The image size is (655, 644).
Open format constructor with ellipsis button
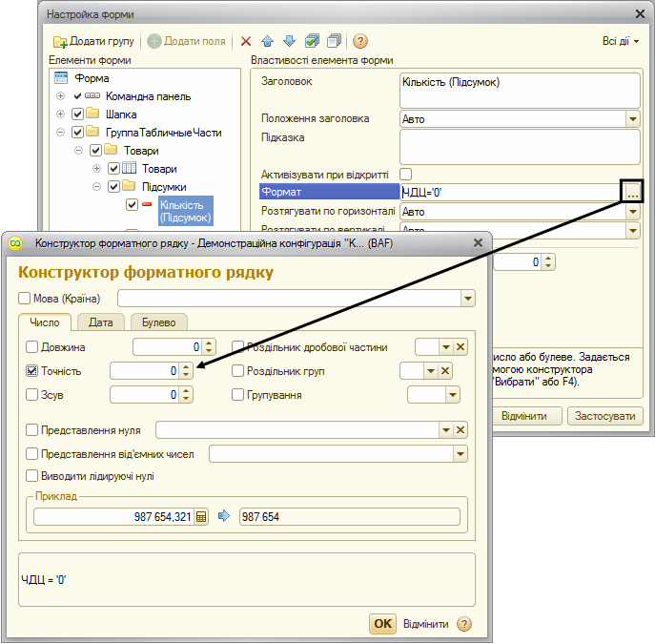click(632, 192)
